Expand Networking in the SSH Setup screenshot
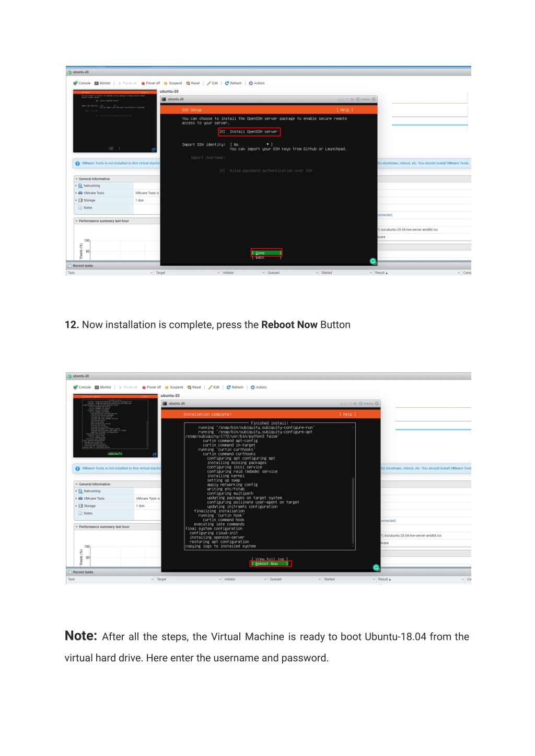Screen dimensions: 535x756 pyautogui.click(x=76, y=186)
